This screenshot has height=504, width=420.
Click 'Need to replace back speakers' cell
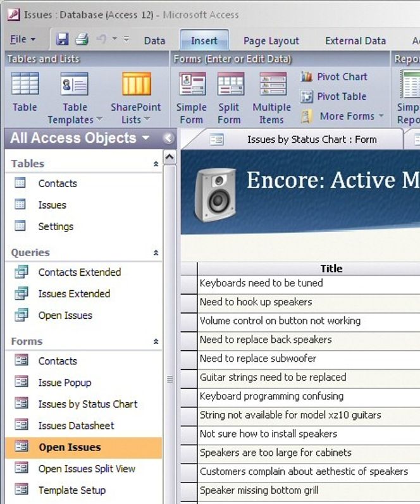(309, 340)
